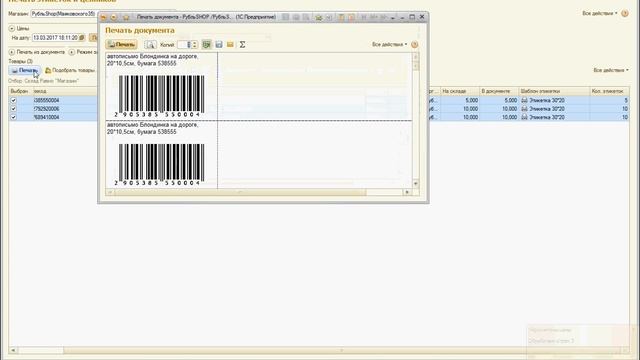The image size is (640, 360).
Task: Click the back arrow in dialog title bar
Action: click(x=104, y=17)
